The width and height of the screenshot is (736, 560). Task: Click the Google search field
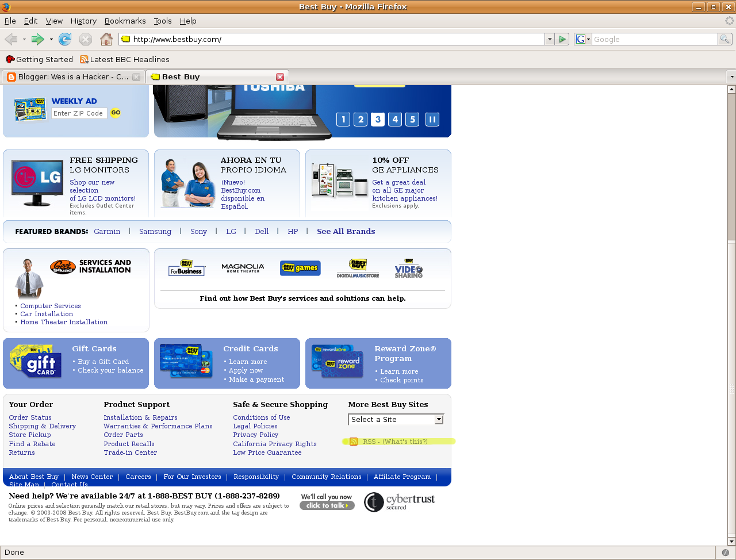pyautogui.click(x=655, y=39)
